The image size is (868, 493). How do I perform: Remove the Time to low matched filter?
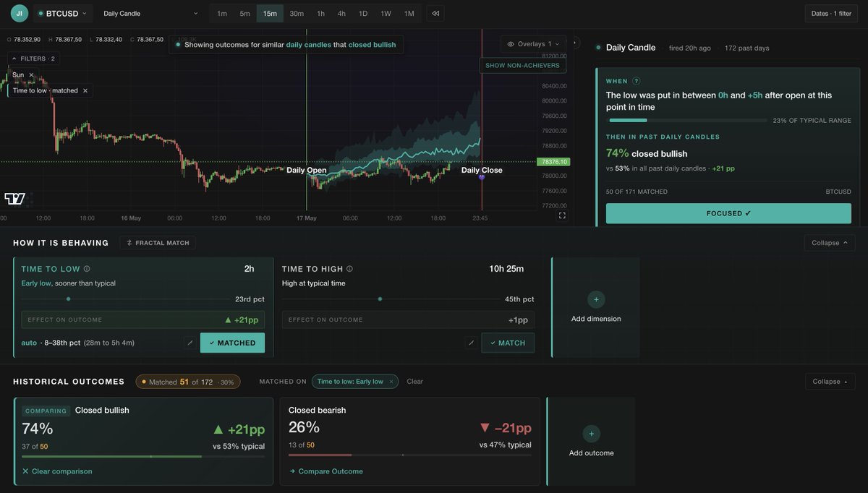85,90
